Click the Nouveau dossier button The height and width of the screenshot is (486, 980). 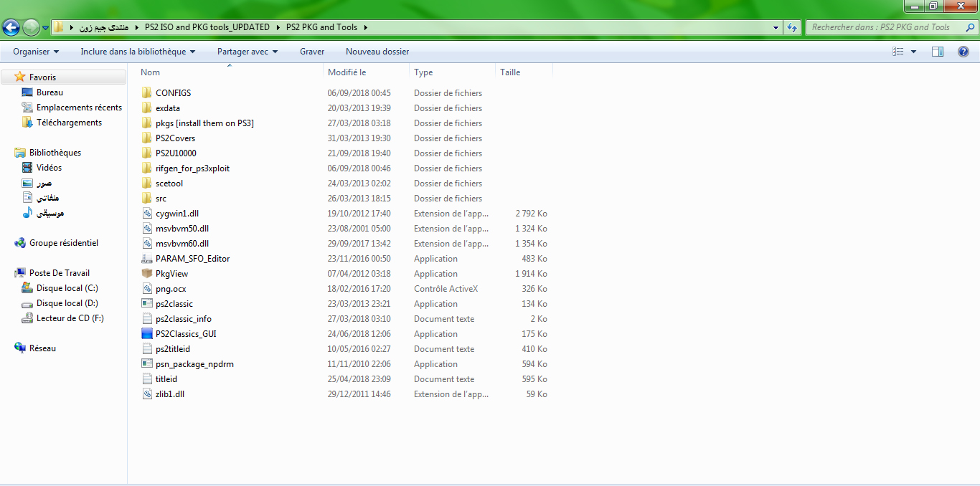tap(377, 52)
